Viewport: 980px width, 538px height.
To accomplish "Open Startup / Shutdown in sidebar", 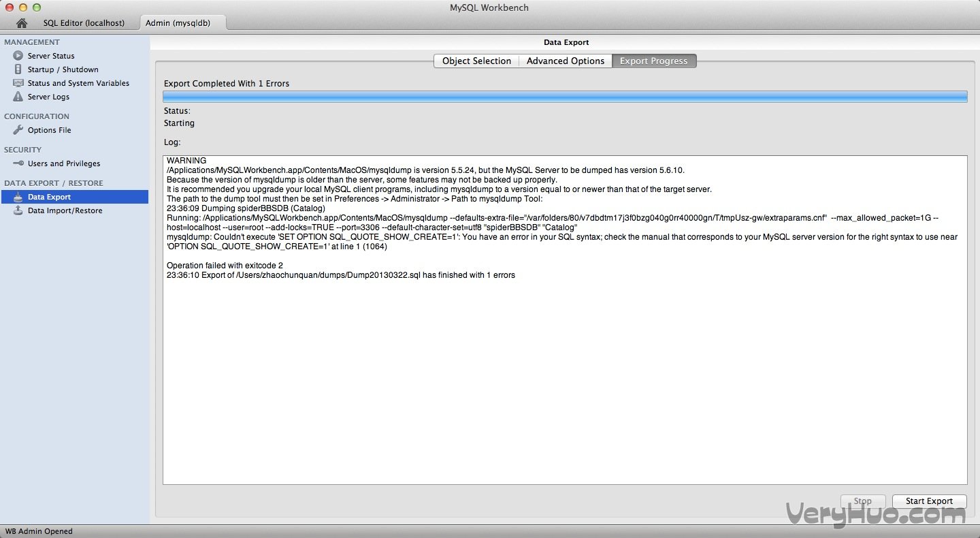I will coord(63,69).
